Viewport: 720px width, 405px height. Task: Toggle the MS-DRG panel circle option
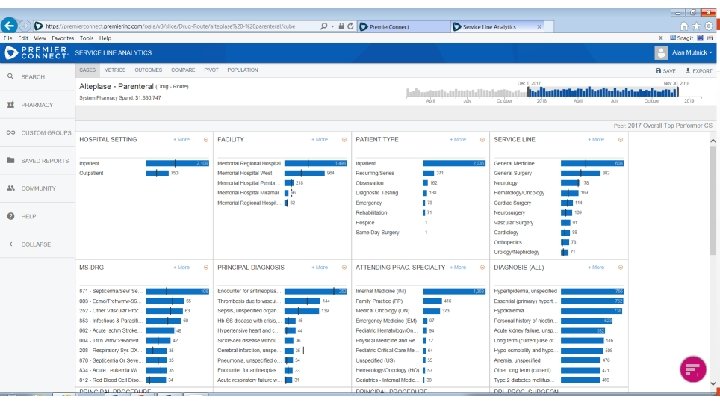206,267
